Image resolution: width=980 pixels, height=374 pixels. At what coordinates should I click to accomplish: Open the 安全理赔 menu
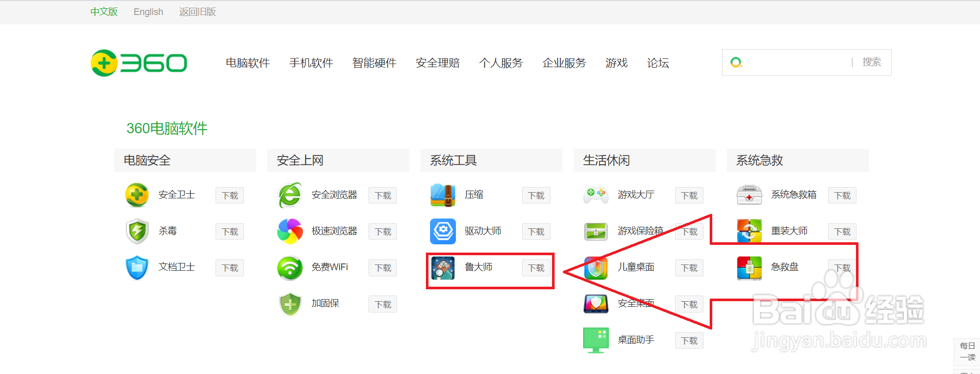[438, 63]
